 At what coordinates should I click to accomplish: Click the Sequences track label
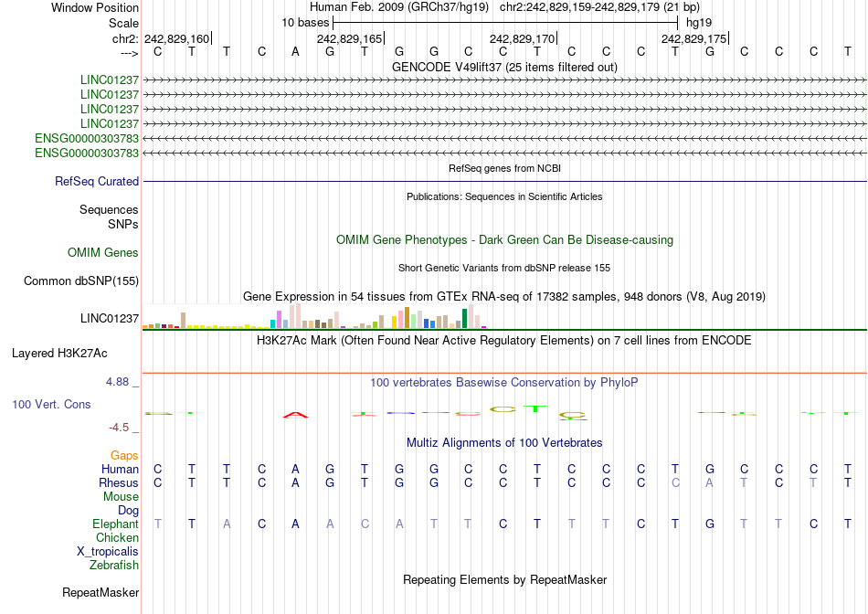click(x=109, y=210)
